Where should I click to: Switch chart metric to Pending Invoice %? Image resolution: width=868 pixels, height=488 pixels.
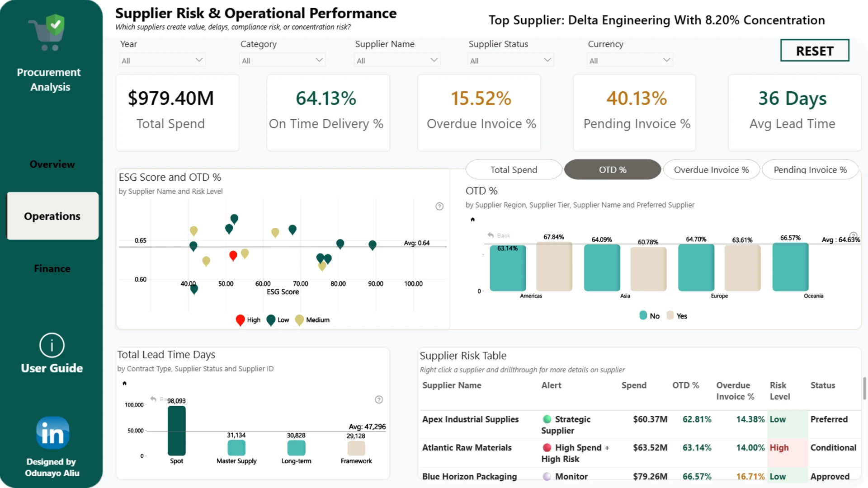coord(810,169)
